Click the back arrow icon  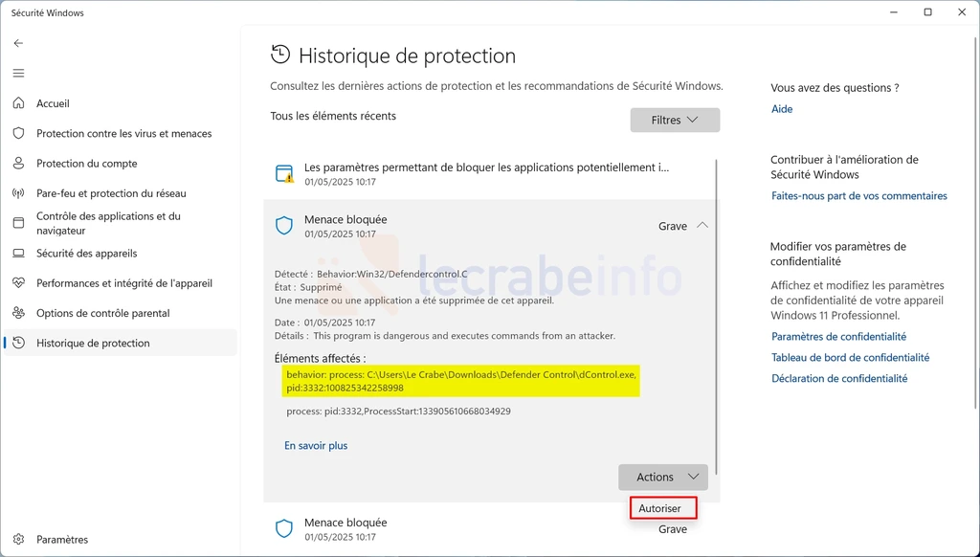(x=18, y=43)
